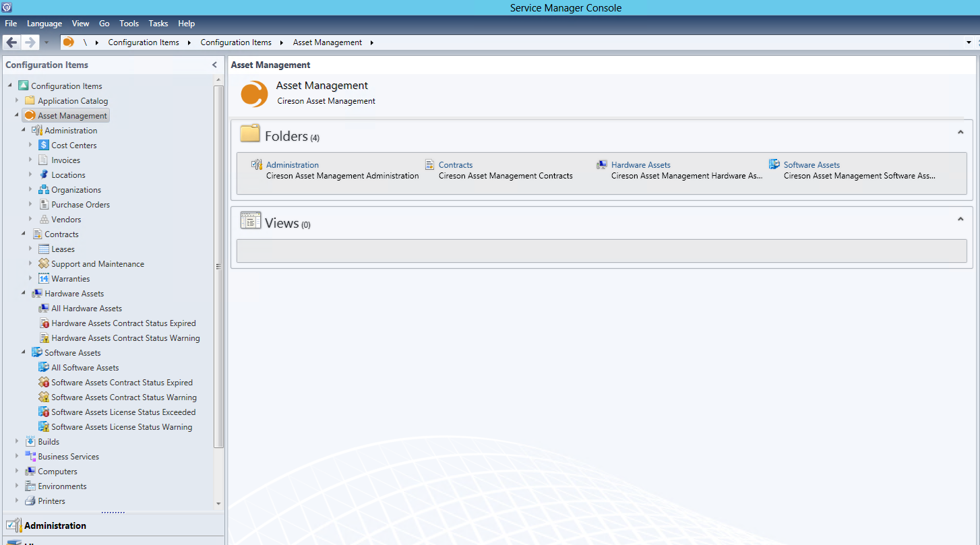This screenshot has height=545, width=980.
Task: Collapse the Configuration Items root node
Action: coord(10,86)
